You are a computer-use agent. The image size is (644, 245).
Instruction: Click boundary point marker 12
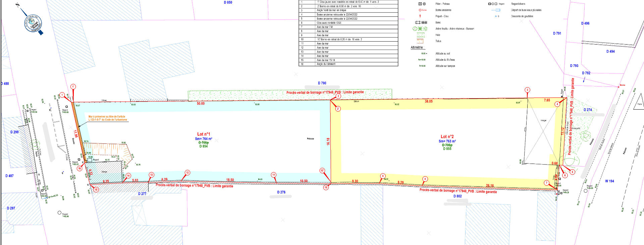[x=187, y=173]
